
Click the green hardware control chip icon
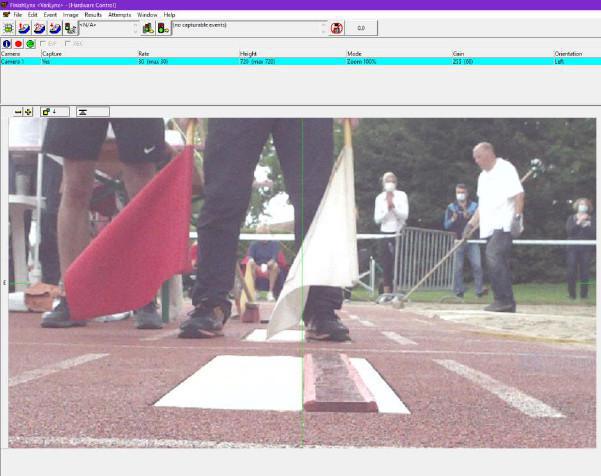pos(8,28)
